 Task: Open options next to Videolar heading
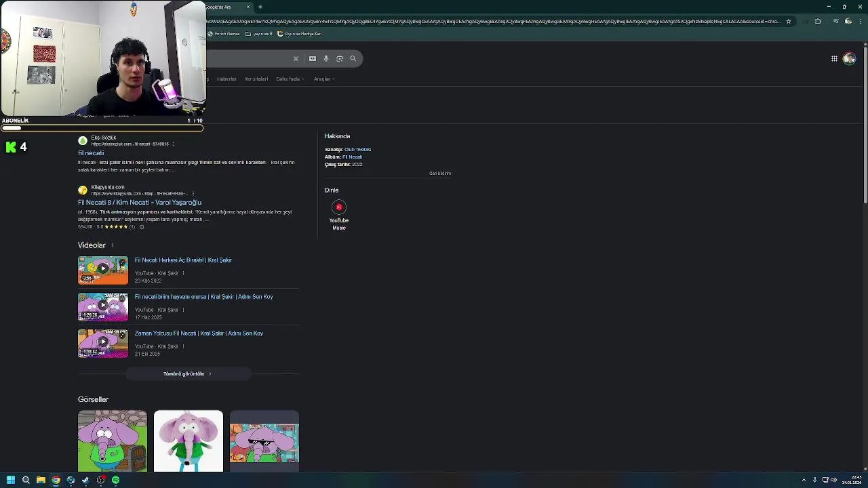[113, 245]
